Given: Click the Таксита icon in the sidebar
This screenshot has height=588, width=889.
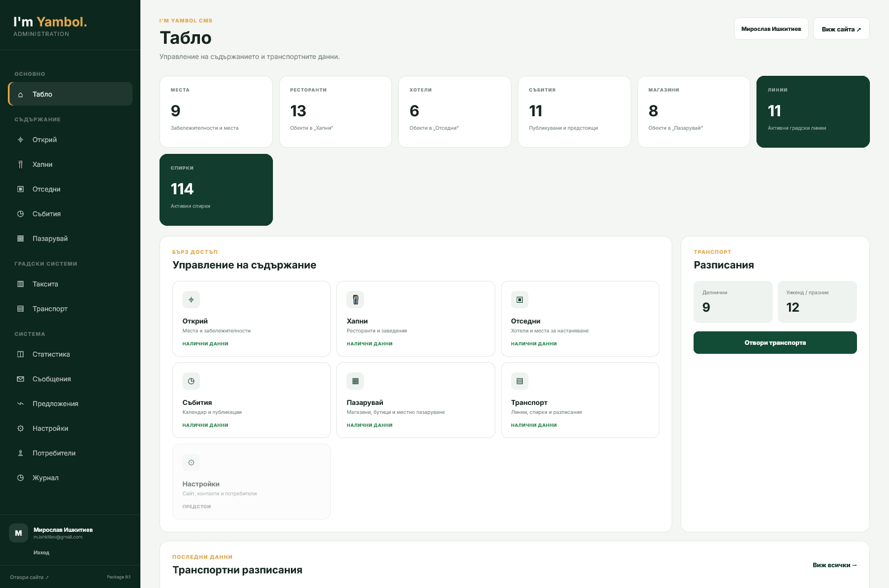Looking at the screenshot, I should (21, 284).
